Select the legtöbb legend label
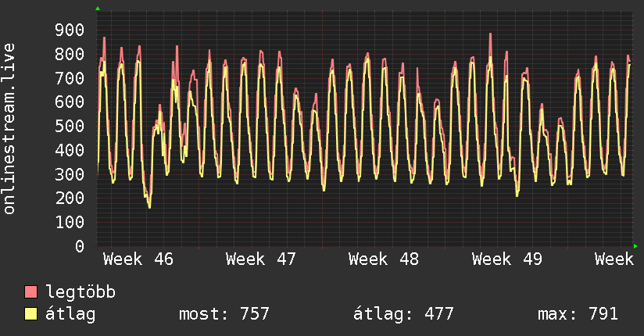This screenshot has height=336, width=644. (80, 292)
